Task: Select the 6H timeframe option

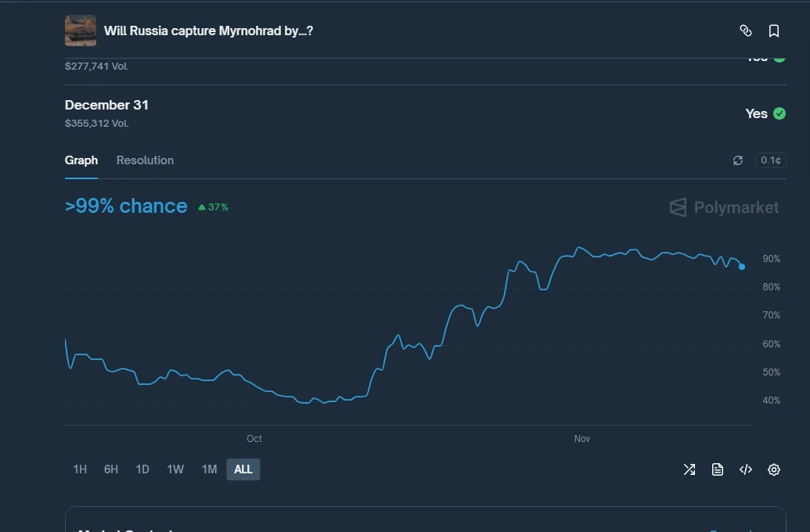Action: click(x=110, y=469)
